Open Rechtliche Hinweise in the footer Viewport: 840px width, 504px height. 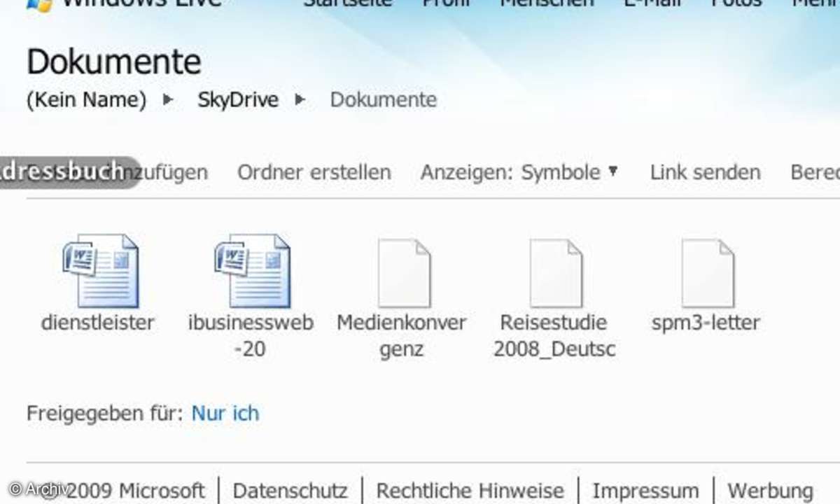(470, 491)
